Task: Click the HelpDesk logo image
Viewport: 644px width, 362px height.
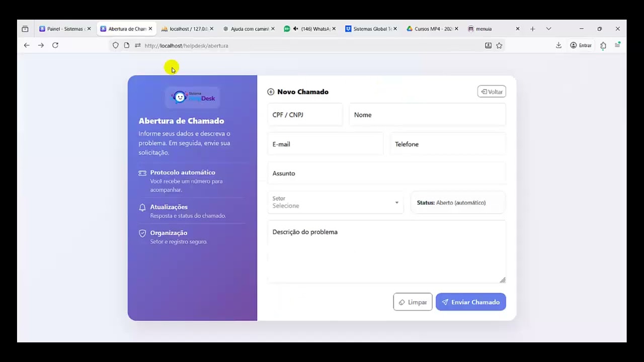Action: (193, 97)
